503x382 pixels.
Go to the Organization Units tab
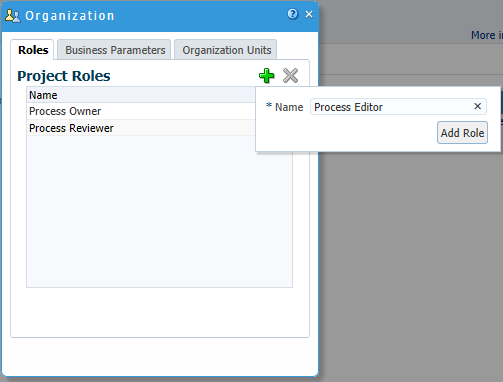[226, 50]
